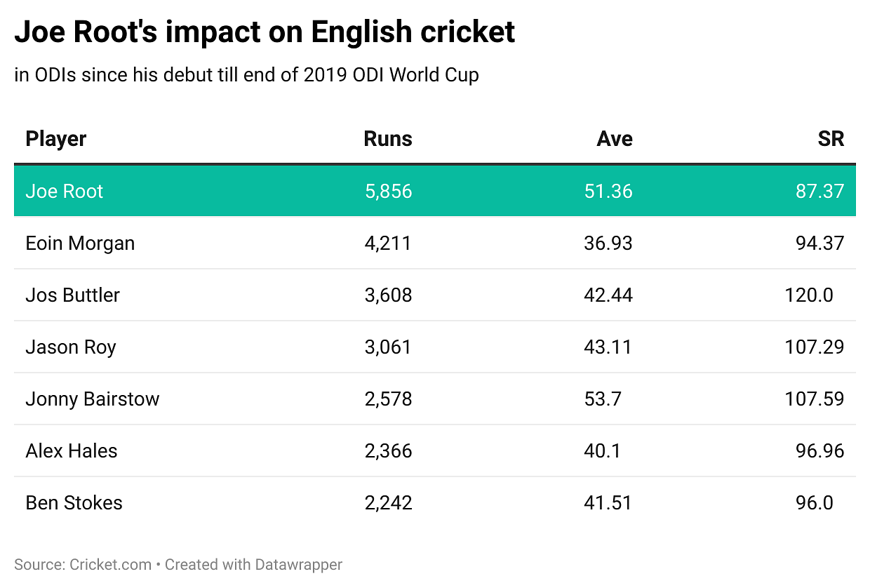Screen dimensions: 870x588
Task: Click Alex Hales' strike rate 96.96
Action: 820,451
